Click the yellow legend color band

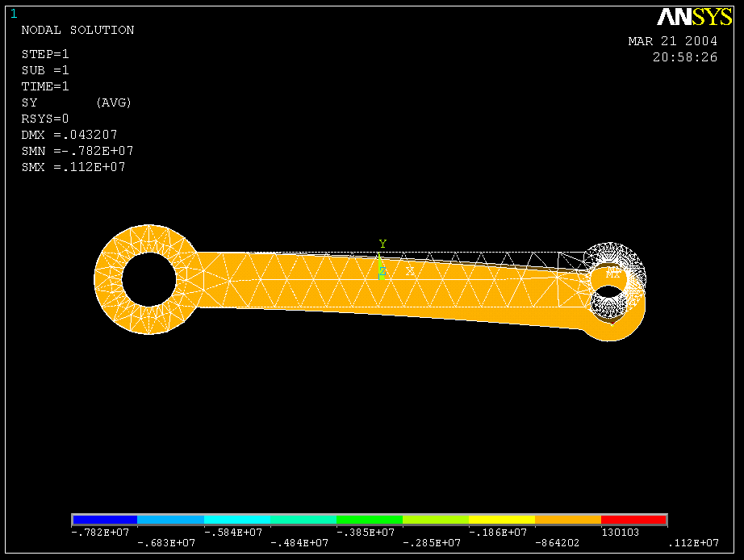tap(502, 520)
